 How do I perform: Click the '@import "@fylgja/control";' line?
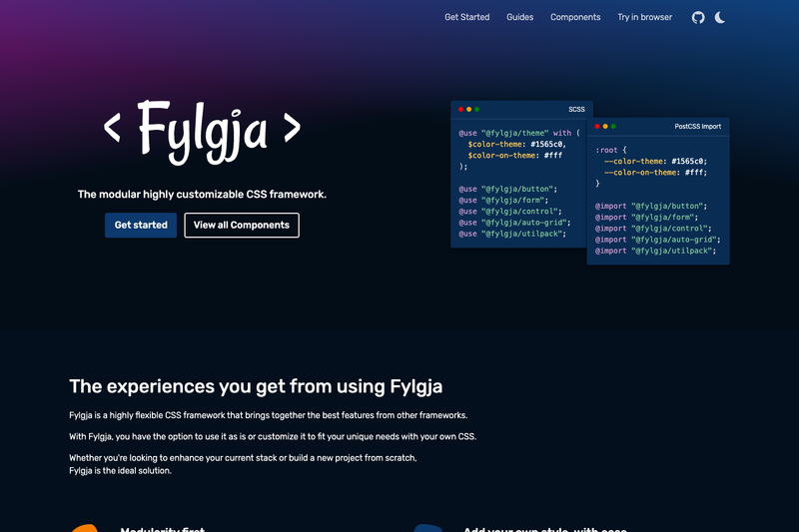653,229
